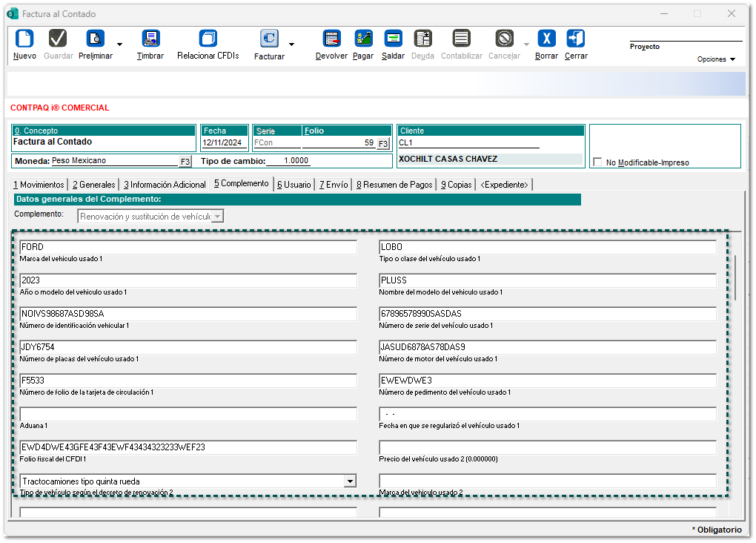This screenshot has width=756, height=543.
Task: Open the Preliminar preview icon
Action: (x=96, y=39)
